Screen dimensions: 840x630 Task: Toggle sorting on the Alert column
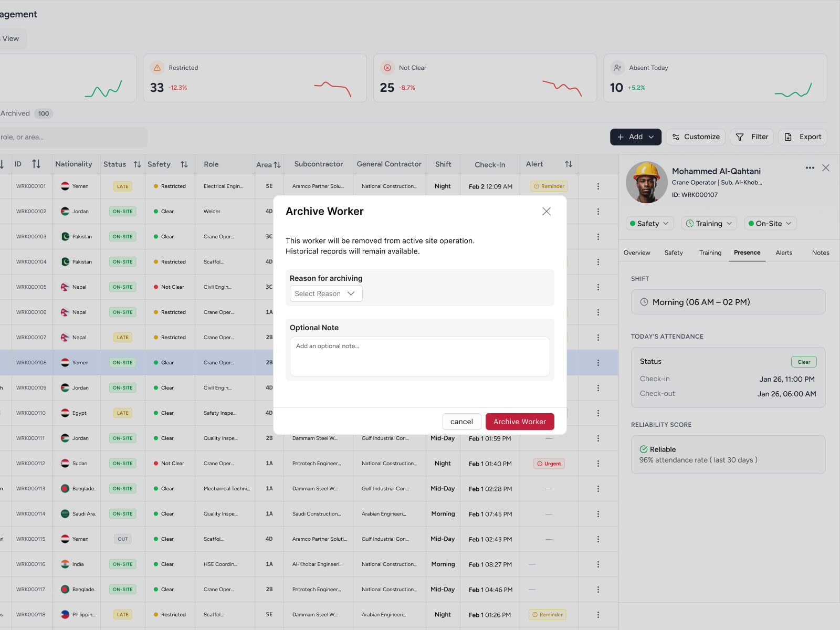pyautogui.click(x=569, y=164)
